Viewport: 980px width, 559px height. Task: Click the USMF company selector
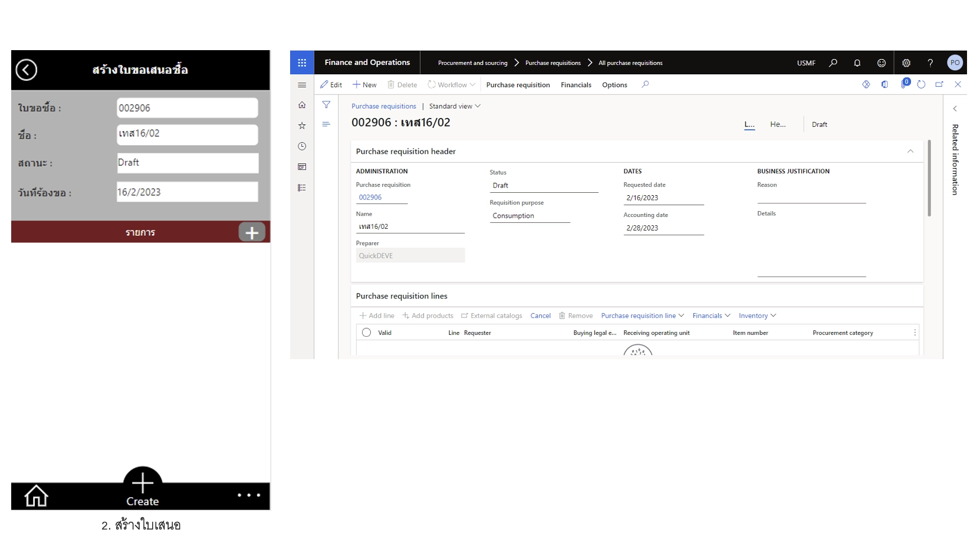click(806, 63)
